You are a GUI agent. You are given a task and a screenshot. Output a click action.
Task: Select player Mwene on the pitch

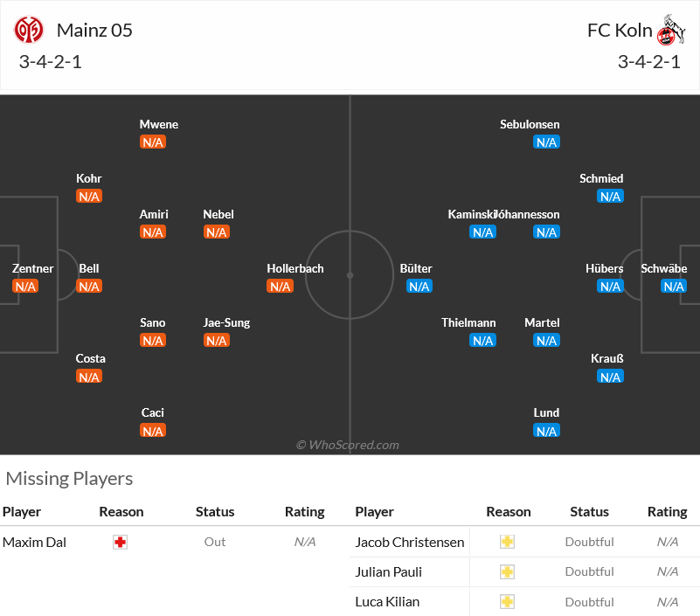click(x=158, y=125)
